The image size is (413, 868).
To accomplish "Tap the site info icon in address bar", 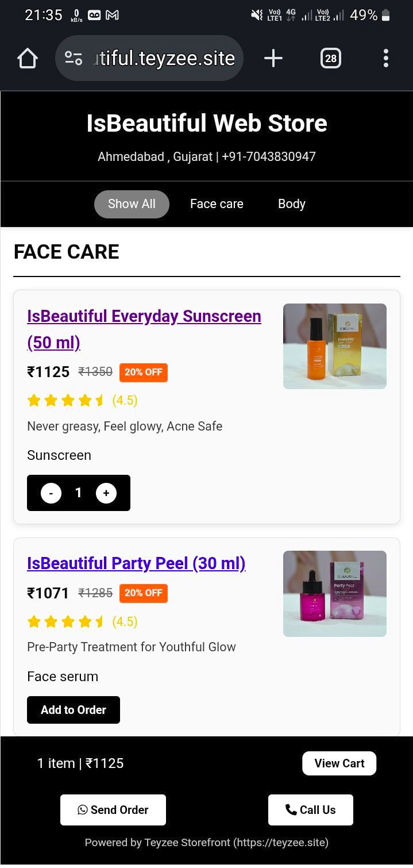I will point(74,58).
